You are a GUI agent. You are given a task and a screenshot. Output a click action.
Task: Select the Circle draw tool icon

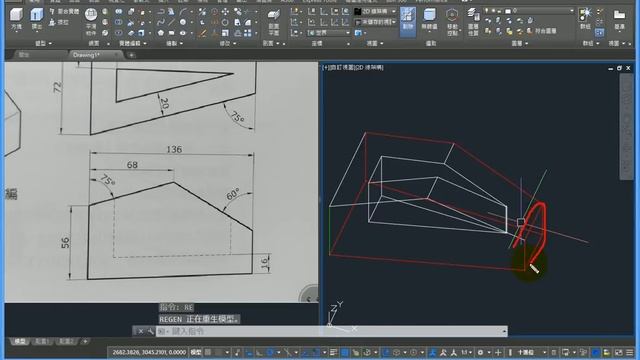pyautogui.click(x=182, y=22)
